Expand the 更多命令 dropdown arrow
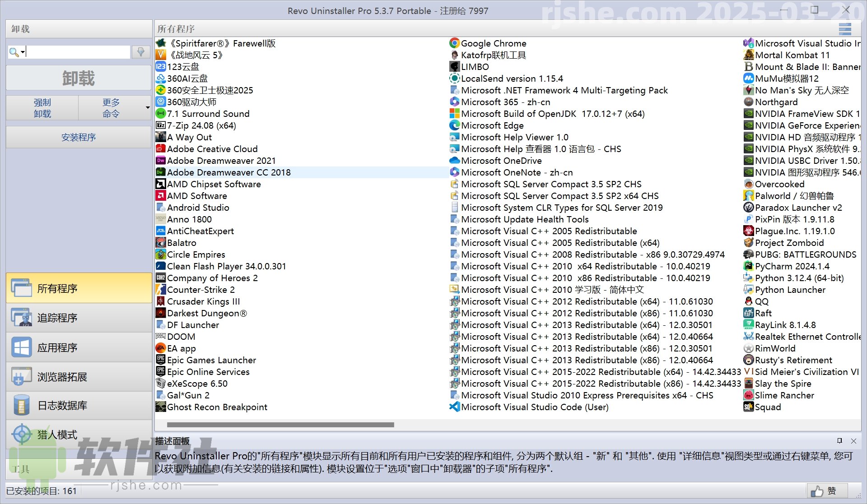 (x=147, y=108)
